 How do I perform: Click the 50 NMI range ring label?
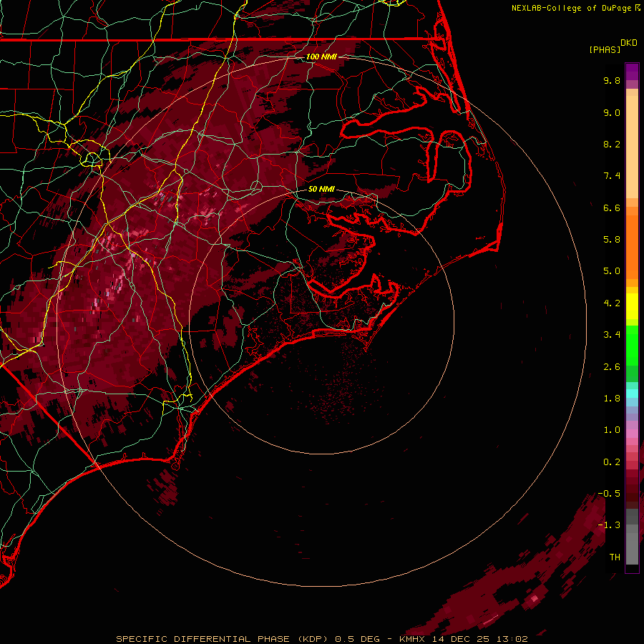pyautogui.click(x=321, y=189)
